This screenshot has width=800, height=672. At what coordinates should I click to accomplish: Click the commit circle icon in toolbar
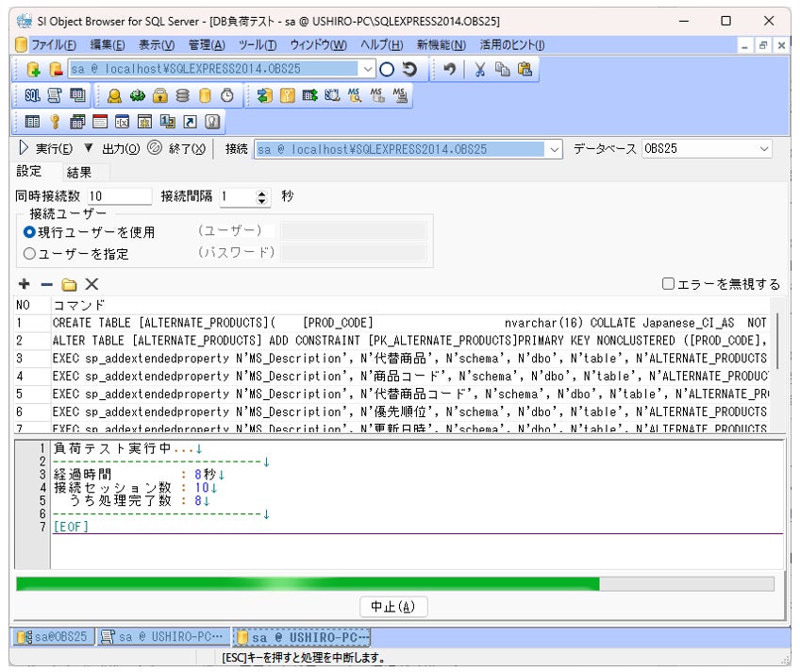pyautogui.click(x=387, y=69)
